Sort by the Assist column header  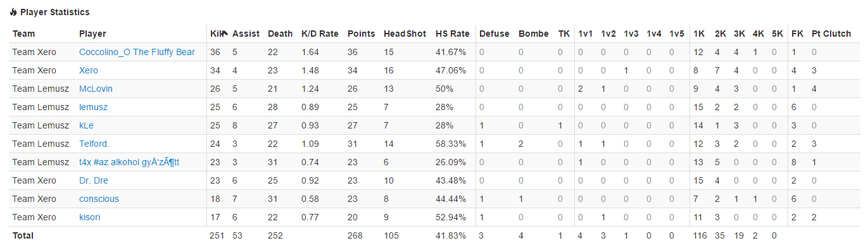(x=246, y=34)
